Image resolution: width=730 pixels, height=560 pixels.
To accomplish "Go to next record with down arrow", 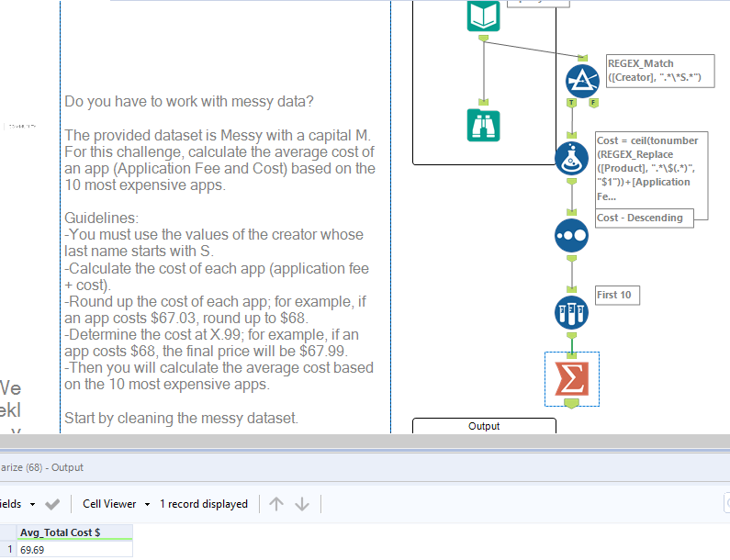I will click(x=302, y=504).
